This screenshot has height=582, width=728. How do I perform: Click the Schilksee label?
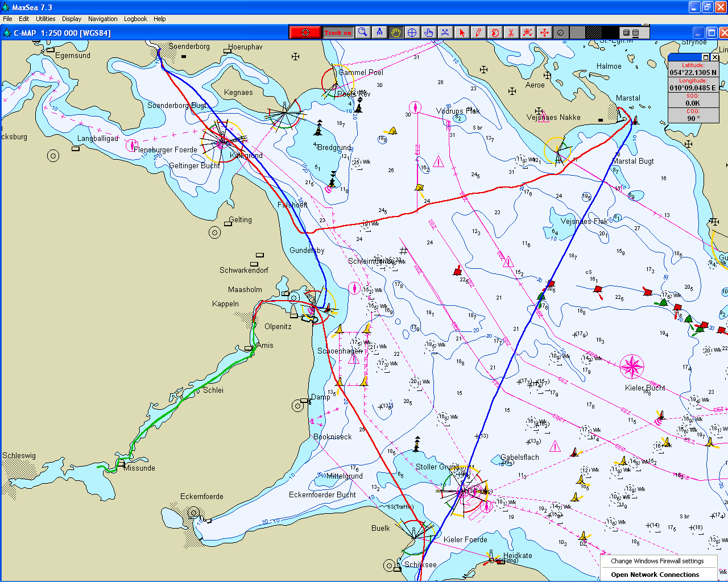coord(420,564)
